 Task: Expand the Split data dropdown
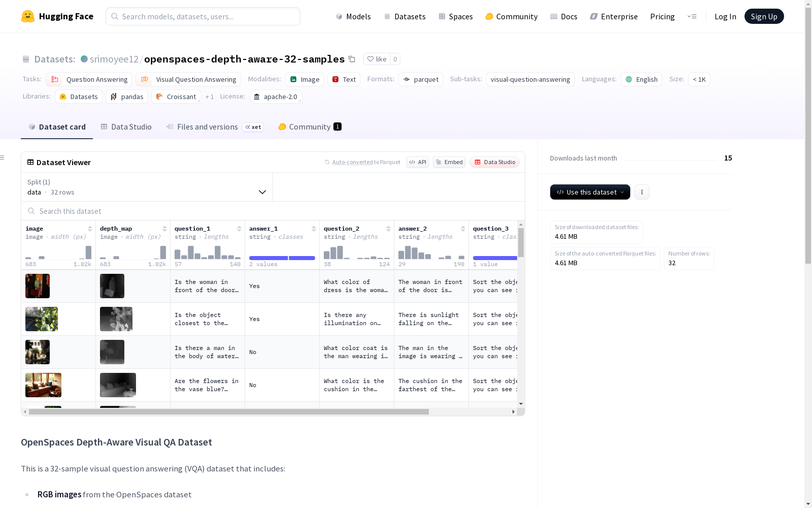tap(147, 187)
